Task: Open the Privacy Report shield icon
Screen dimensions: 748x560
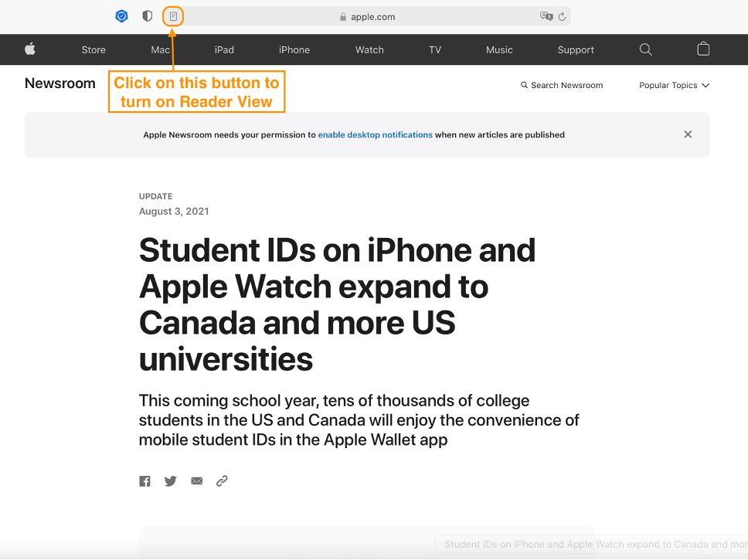Action: coord(148,16)
